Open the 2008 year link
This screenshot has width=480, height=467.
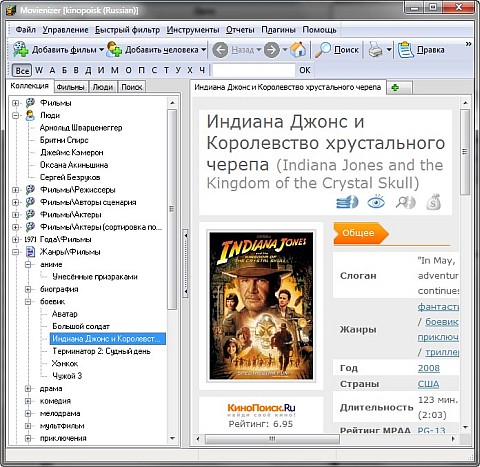(x=429, y=368)
